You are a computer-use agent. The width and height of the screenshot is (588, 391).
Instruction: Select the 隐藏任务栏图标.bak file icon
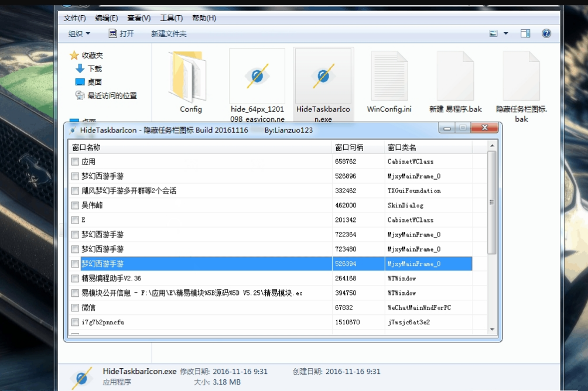click(521, 77)
